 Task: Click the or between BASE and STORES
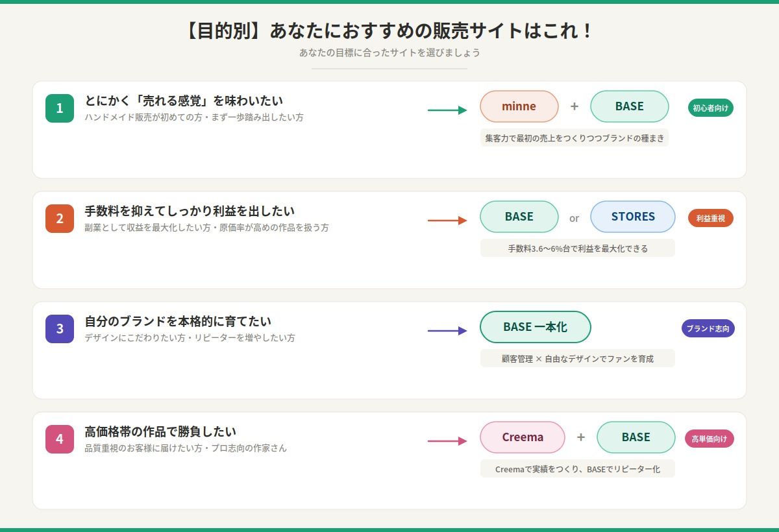tap(575, 219)
